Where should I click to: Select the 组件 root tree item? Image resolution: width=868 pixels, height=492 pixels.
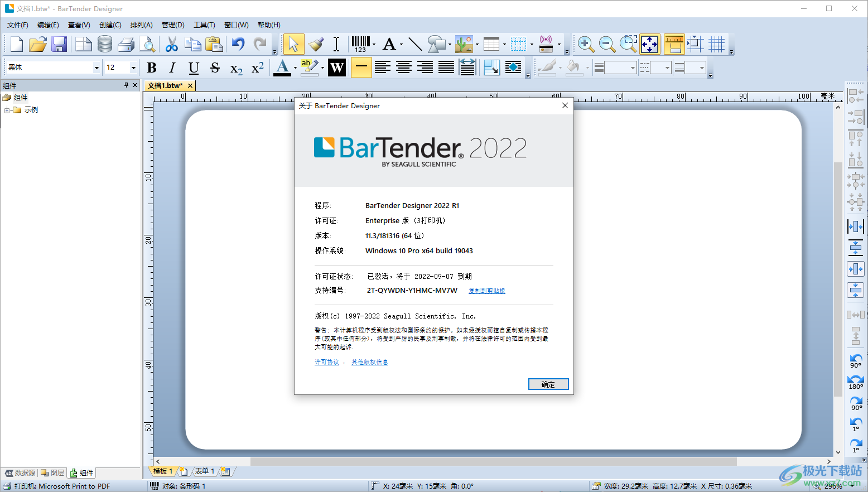click(21, 98)
